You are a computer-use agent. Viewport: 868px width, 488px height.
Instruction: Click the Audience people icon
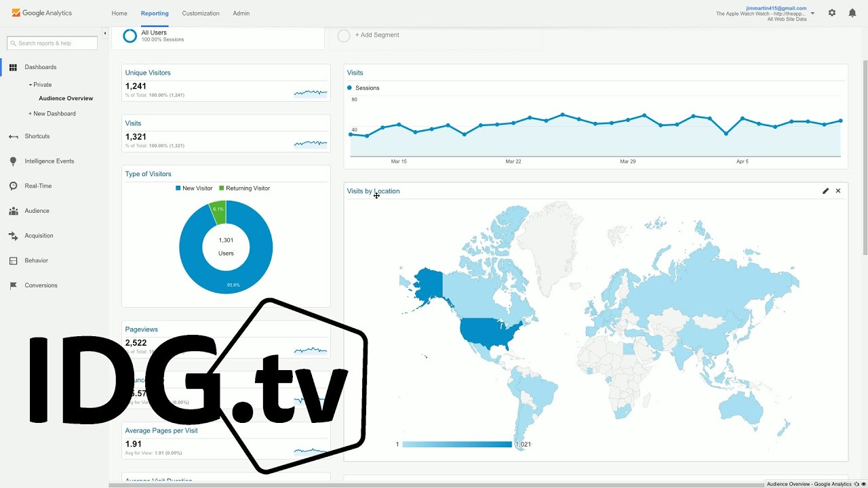tap(13, 211)
